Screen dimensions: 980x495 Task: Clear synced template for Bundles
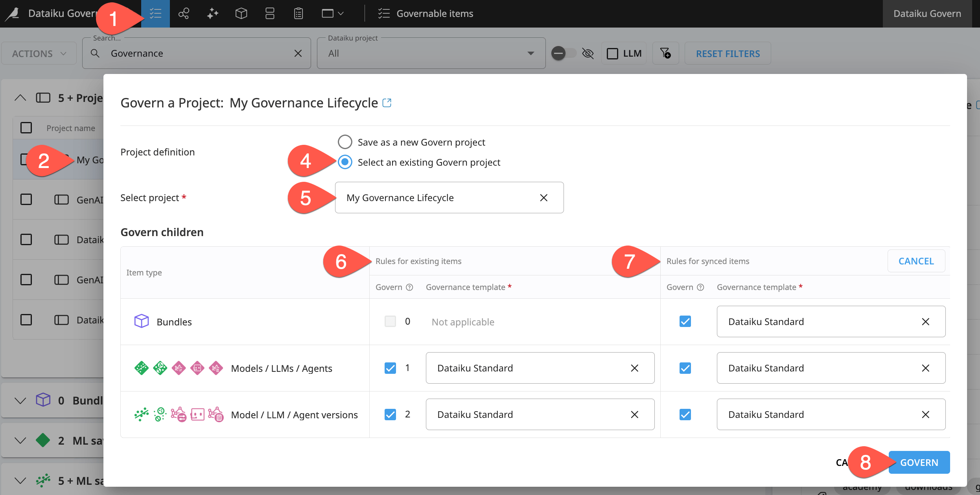926,321
